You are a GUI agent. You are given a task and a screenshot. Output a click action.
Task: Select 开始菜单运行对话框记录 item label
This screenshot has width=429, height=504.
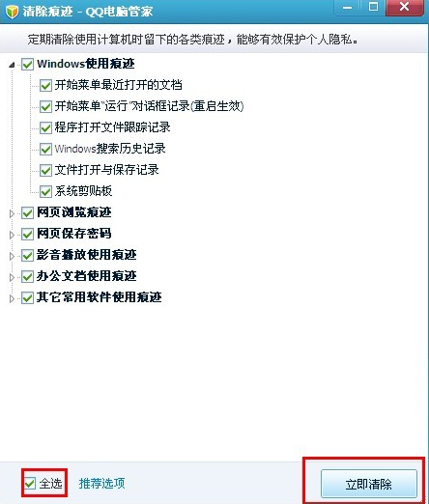coord(149,106)
